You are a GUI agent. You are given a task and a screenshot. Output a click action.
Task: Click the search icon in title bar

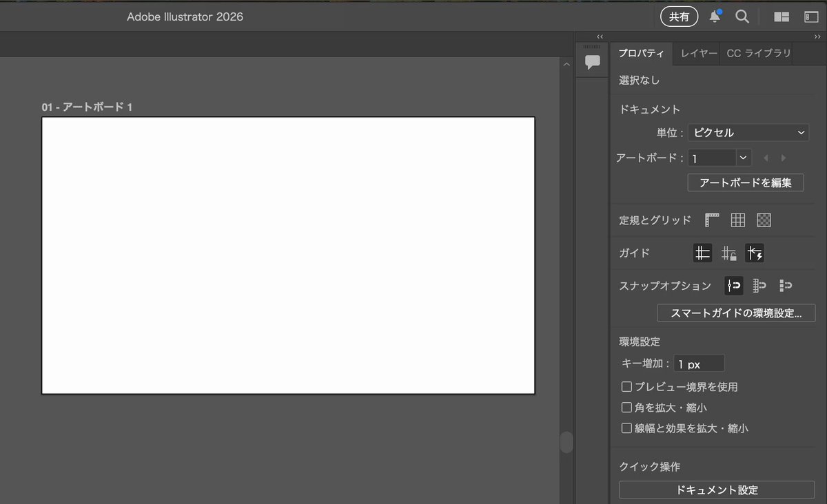click(742, 16)
